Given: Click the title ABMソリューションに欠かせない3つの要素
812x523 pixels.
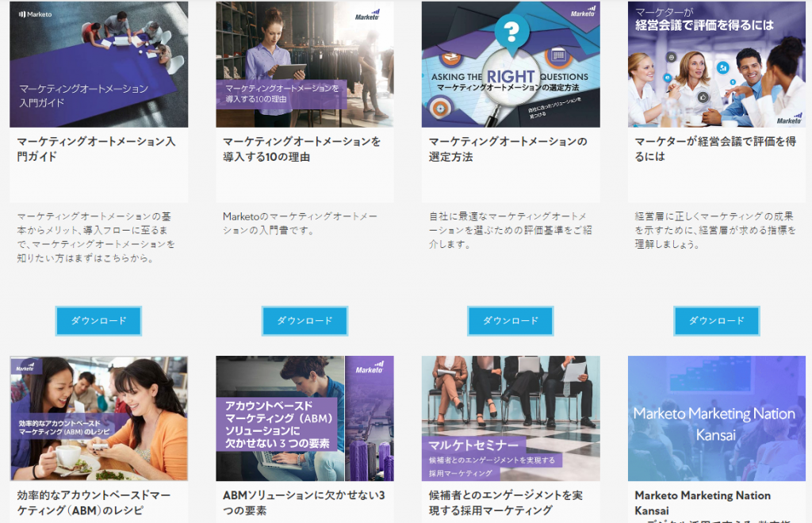Looking at the screenshot, I should point(304,503).
